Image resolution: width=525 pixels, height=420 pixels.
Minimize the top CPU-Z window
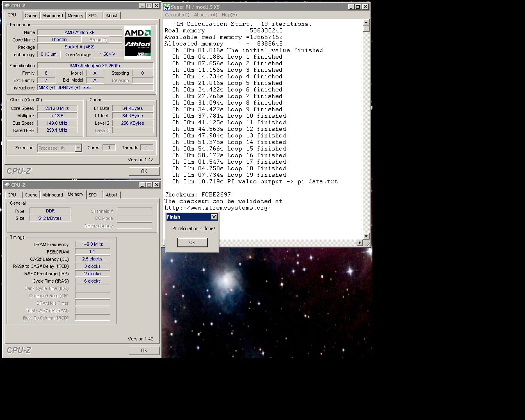(x=142, y=6)
